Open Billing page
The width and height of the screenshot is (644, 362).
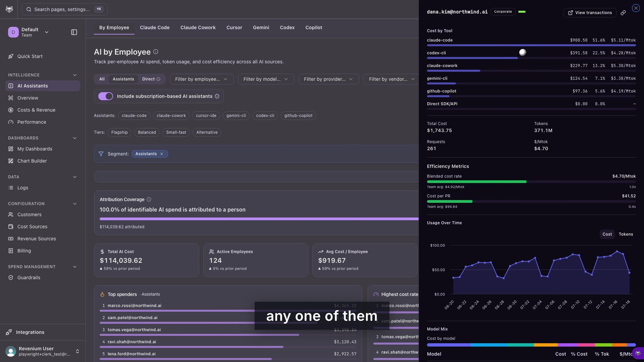(43, 251)
